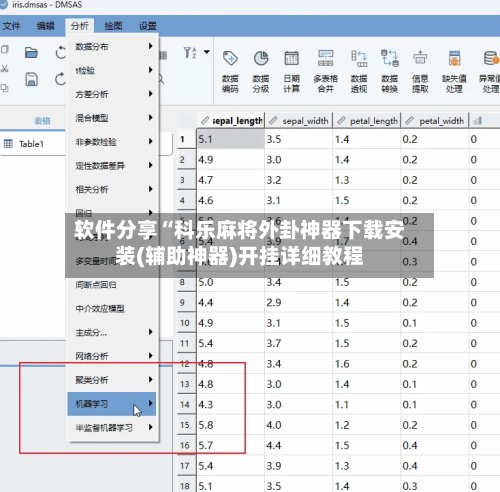Select 机器学习 menu entry

tap(112, 404)
